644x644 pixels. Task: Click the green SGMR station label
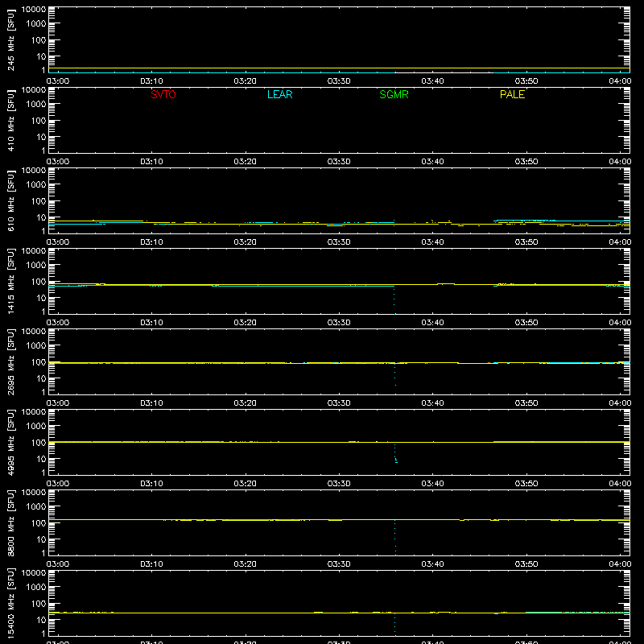[394, 94]
